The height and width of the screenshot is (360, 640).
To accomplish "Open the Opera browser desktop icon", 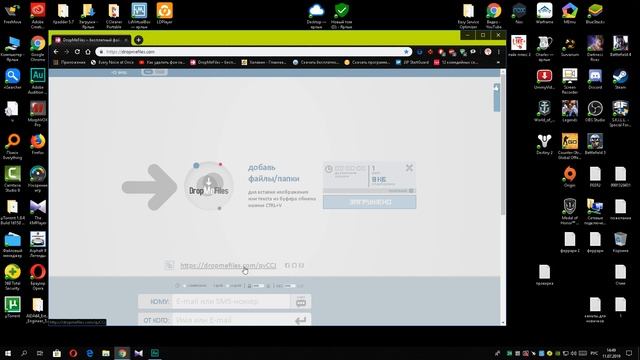I will (x=38, y=277).
